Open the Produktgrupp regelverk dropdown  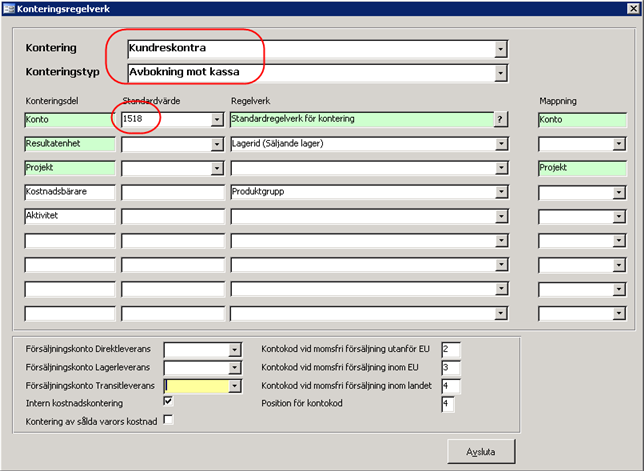tap(501, 192)
